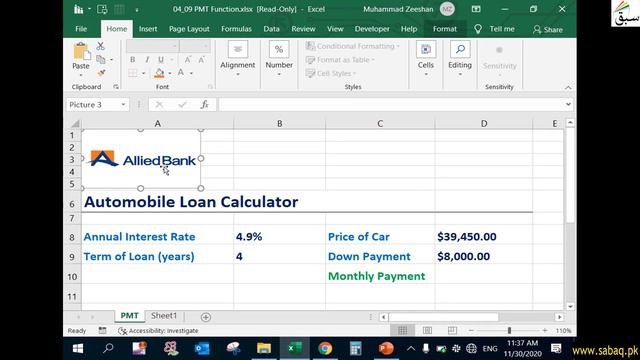Viewport: 640px width, 360px height.
Task: Click the Copy icon in Clipboard group
Action: click(x=100, y=60)
